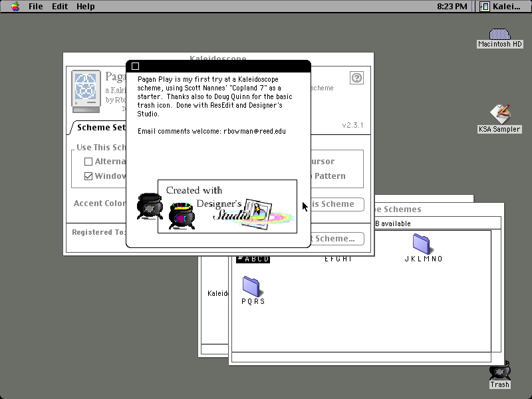
Task: Open the Apple menu
Action: [x=15, y=7]
